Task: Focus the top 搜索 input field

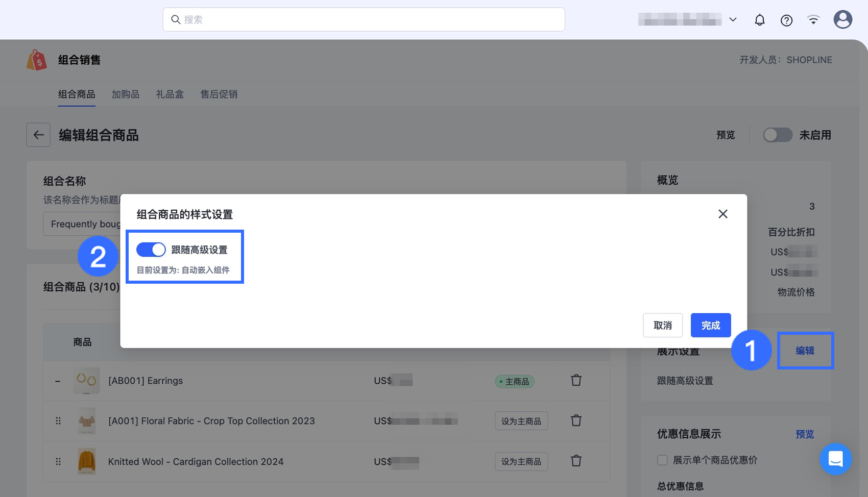Action: click(364, 19)
